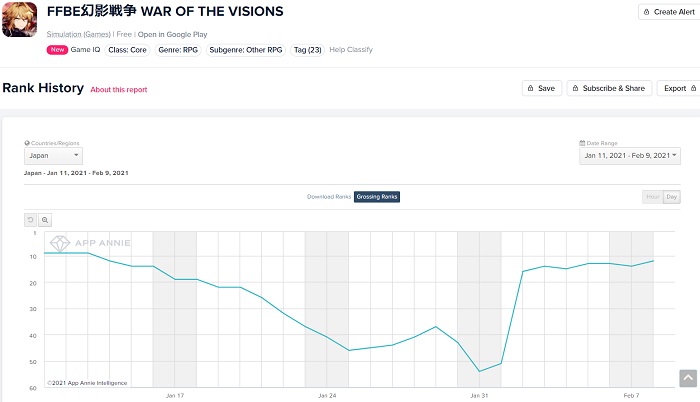
Task: Select the Subgenre: Other RPG tag
Action: (x=246, y=50)
